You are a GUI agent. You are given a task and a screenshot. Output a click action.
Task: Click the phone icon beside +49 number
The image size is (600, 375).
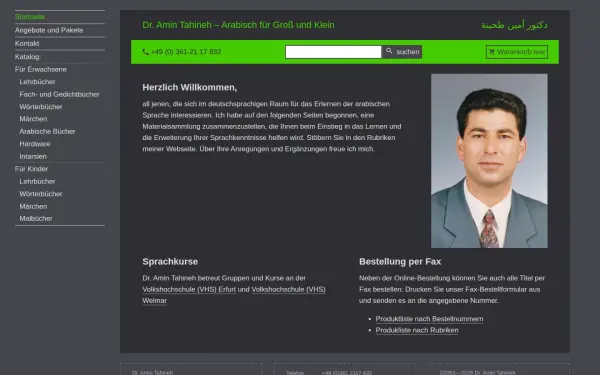pos(145,52)
